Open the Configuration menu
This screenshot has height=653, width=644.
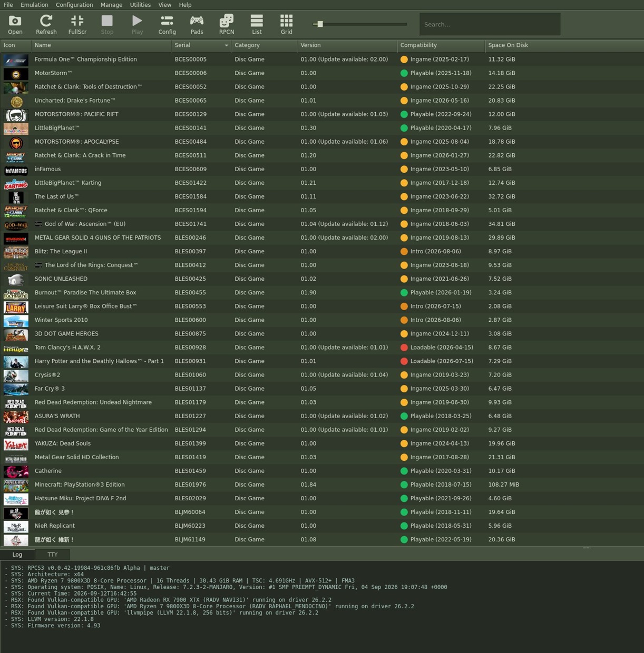pyautogui.click(x=74, y=5)
